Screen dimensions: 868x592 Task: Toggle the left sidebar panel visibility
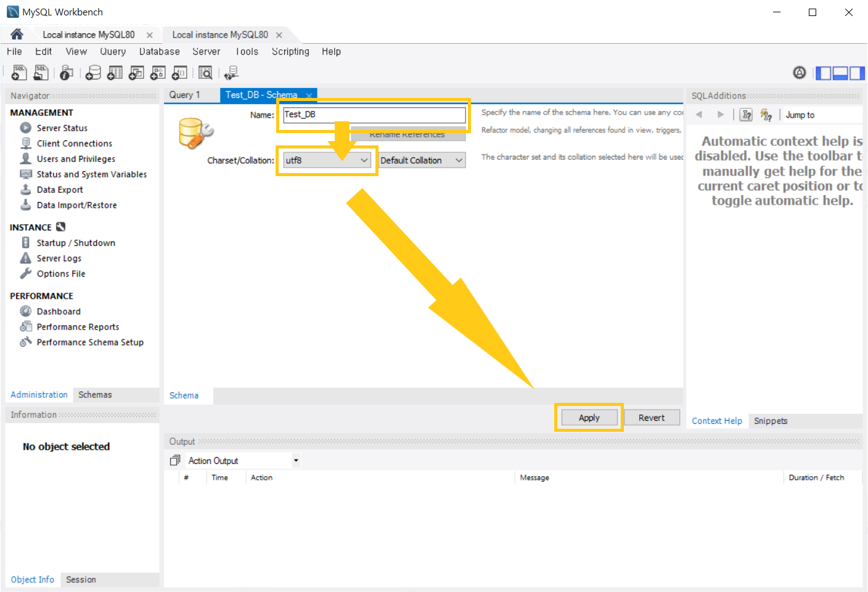(823, 73)
